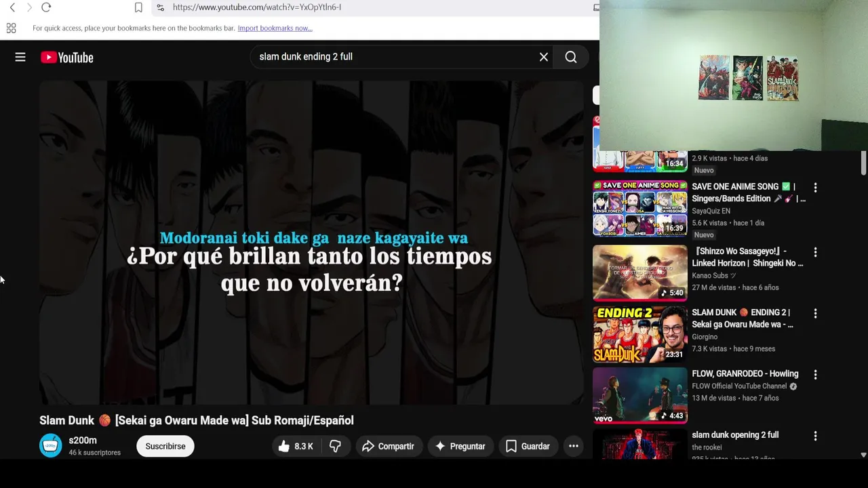Open the Kanao Subs channel name
Image resolution: width=868 pixels, height=488 pixels.
(x=713, y=276)
